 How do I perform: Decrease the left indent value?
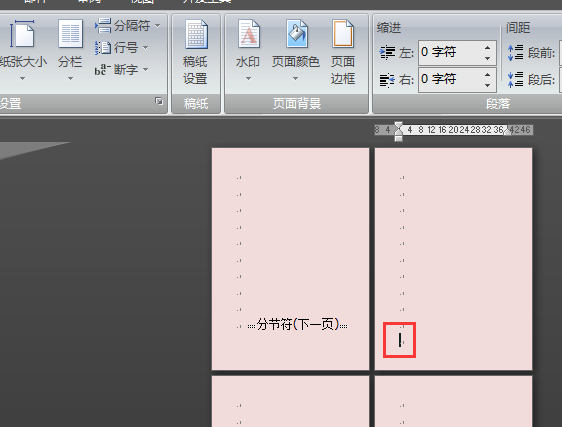click(x=487, y=58)
